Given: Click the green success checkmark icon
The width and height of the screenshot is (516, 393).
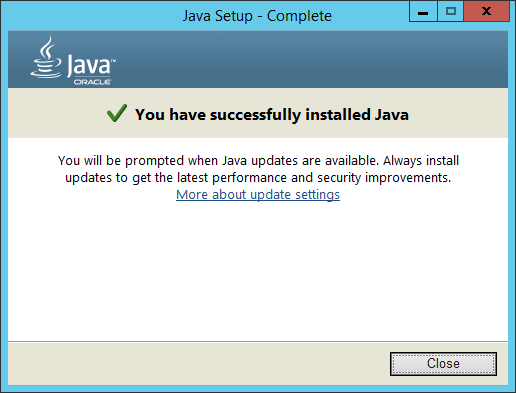Looking at the screenshot, I should point(117,113).
